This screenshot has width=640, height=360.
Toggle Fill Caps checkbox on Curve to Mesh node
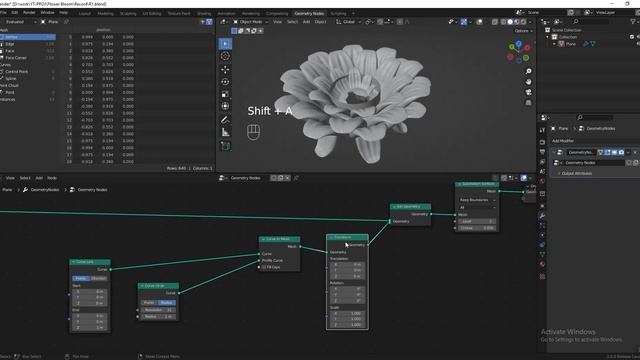tap(264, 267)
